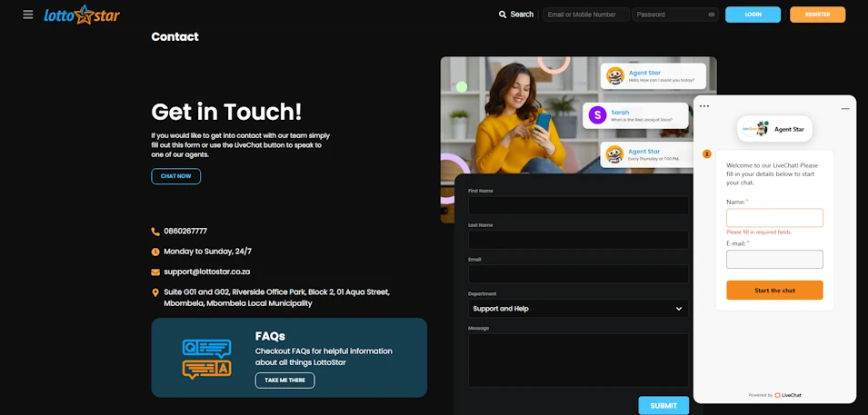Screen dimensions: 868x415
Task: Click the Riverside Office Park address text
Action: 277,298
